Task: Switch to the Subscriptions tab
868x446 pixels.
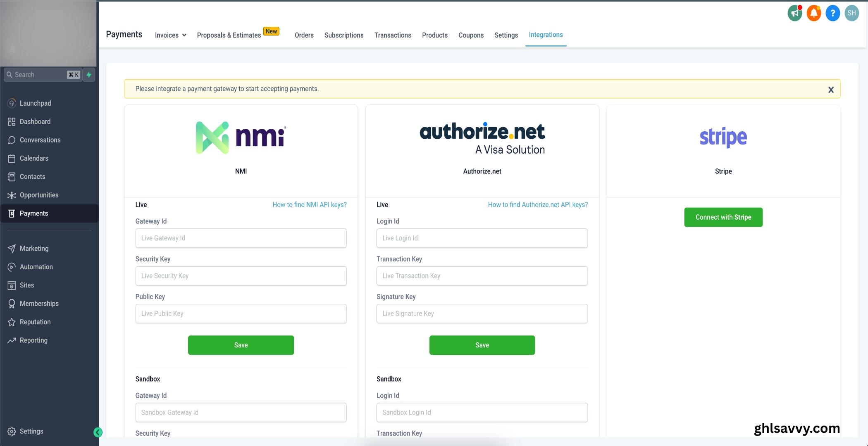Action: pos(344,35)
